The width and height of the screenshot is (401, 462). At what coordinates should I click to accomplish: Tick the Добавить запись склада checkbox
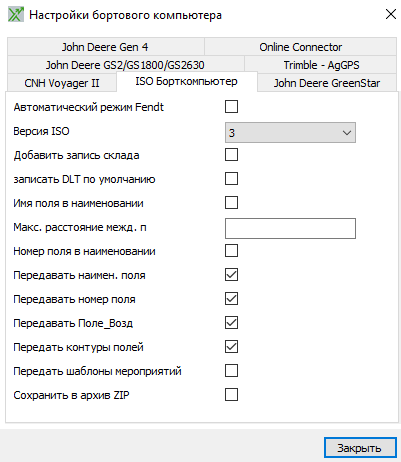tap(231, 155)
